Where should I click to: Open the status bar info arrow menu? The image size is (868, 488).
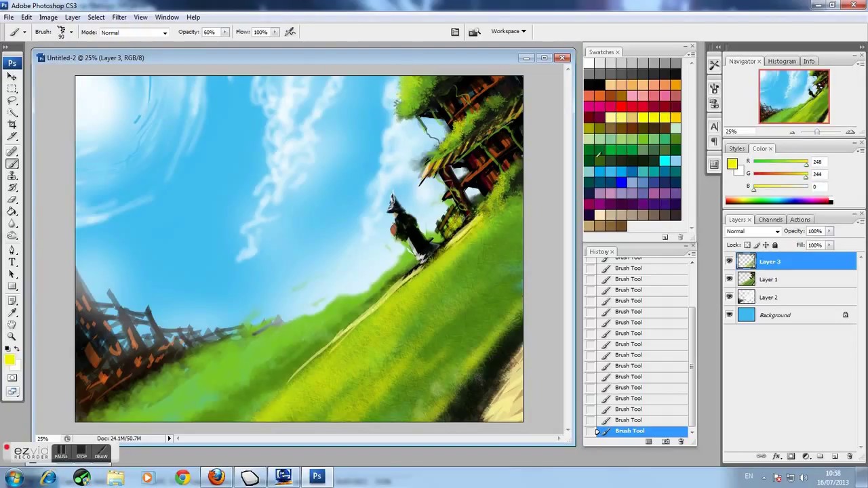170,439
